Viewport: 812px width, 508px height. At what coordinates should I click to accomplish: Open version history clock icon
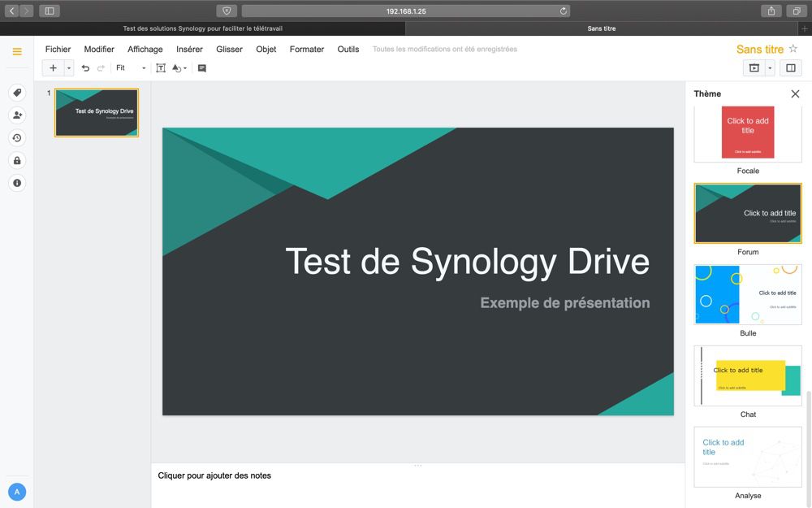point(17,138)
